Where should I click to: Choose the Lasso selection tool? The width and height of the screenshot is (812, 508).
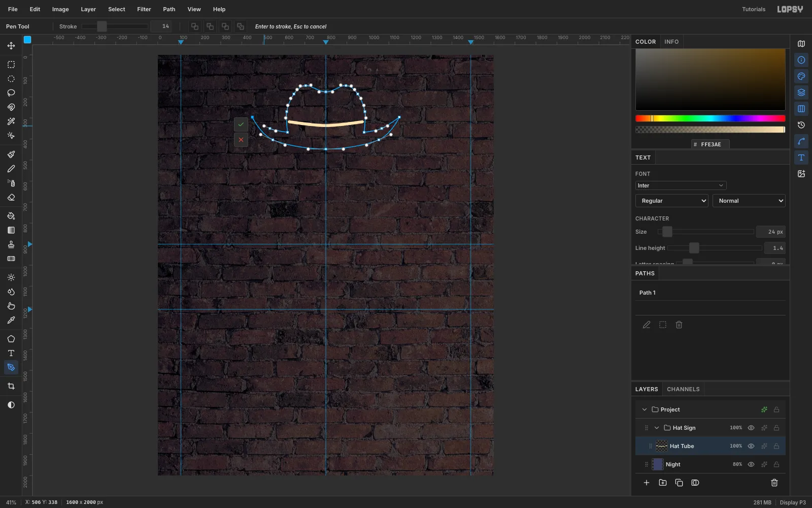[x=11, y=93]
